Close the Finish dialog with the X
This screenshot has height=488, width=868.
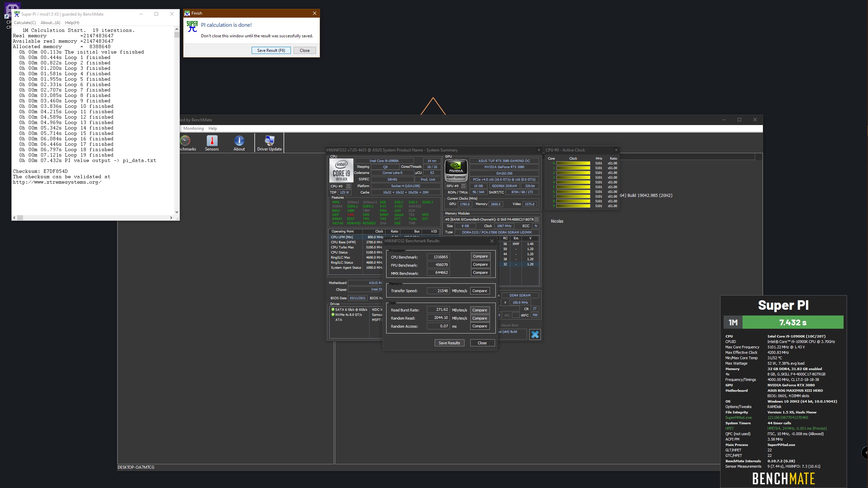tap(314, 13)
